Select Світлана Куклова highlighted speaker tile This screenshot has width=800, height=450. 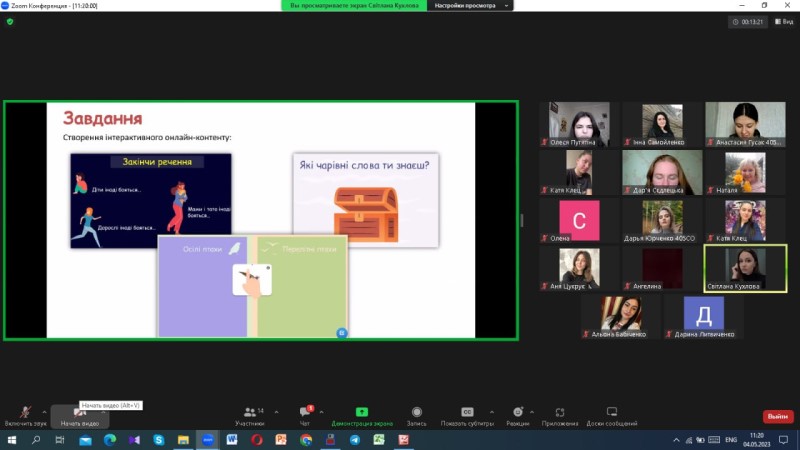pyautogui.click(x=745, y=268)
